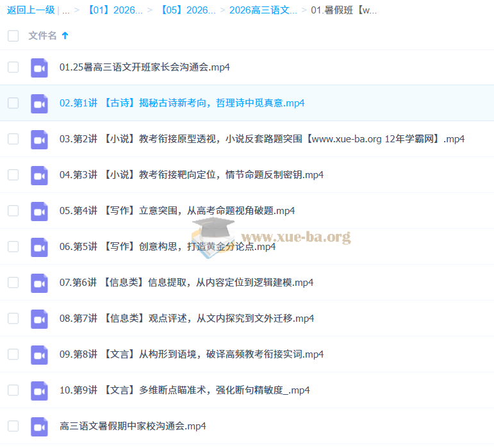Select checkbox for 10.第9讲 文言 file
The image size is (494, 448).
coord(13,390)
